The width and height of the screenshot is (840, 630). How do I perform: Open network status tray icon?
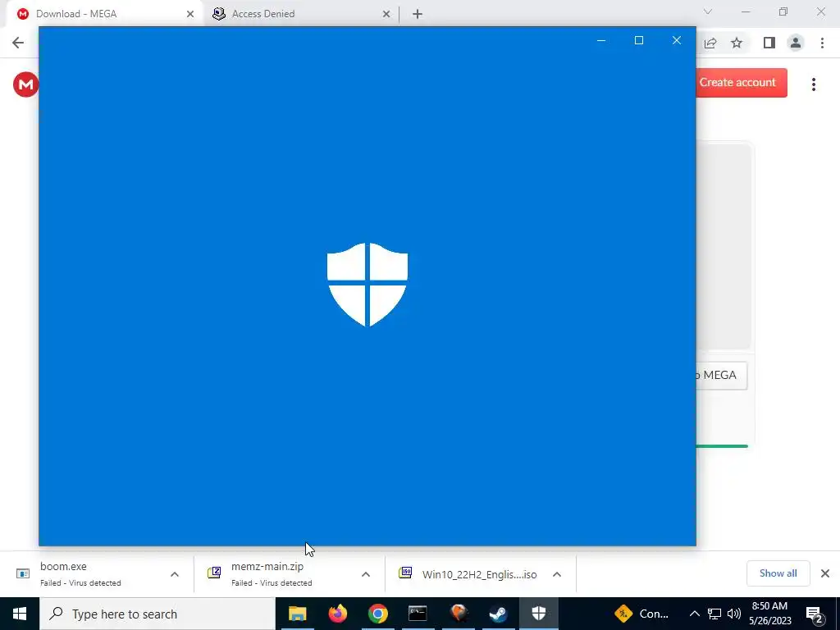click(714, 614)
